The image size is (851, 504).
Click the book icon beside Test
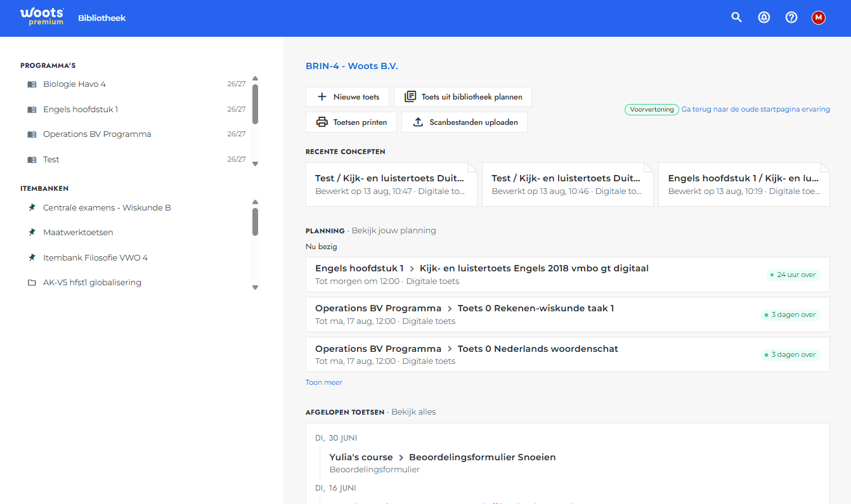click(32, 160)
